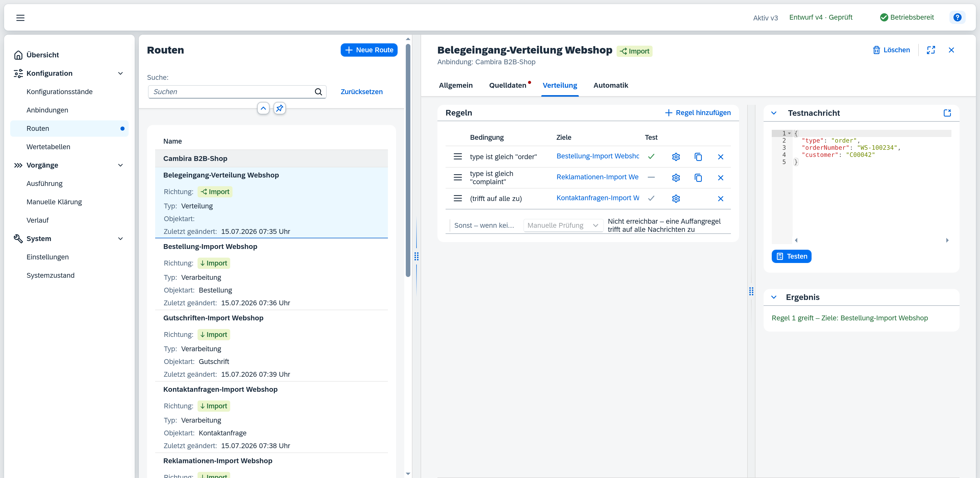980x478 pixels.
Task: Delete the "order" rule with X
Action: tap(720, 157)
